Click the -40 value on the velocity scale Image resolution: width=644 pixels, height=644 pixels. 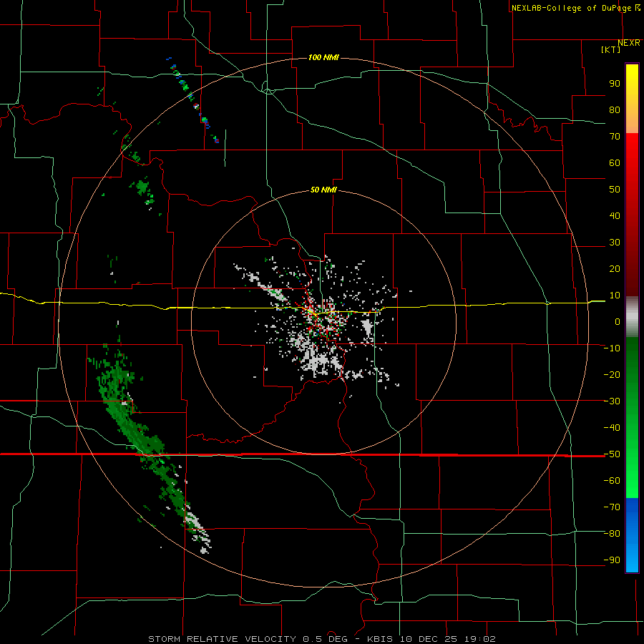[x=612, y=428]
